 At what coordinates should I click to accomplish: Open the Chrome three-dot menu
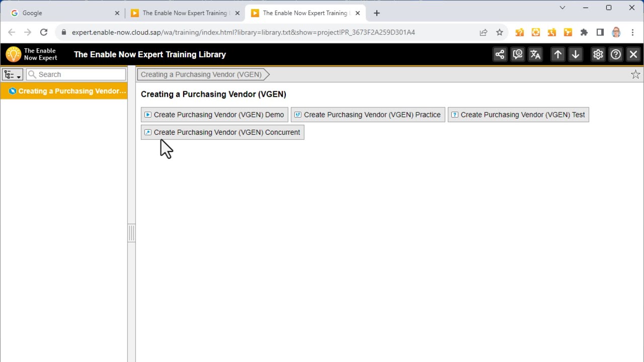pyautogui.click(x=632, y=32)
